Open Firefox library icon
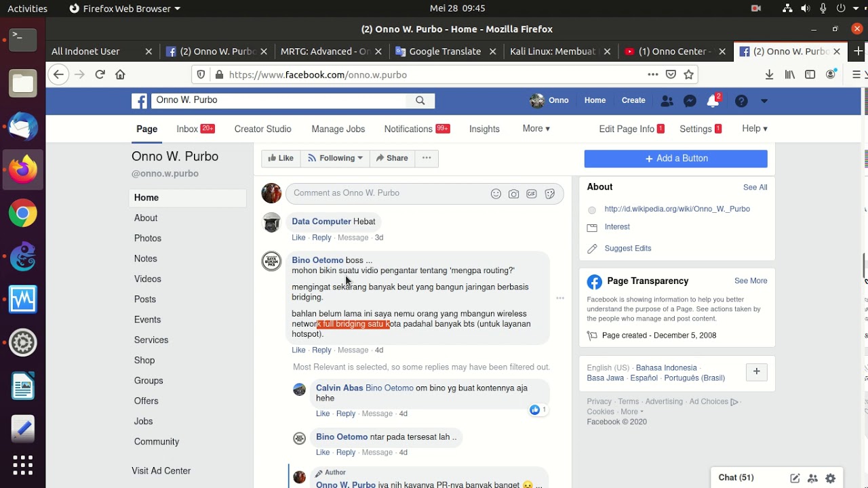 tap(790, 75)
